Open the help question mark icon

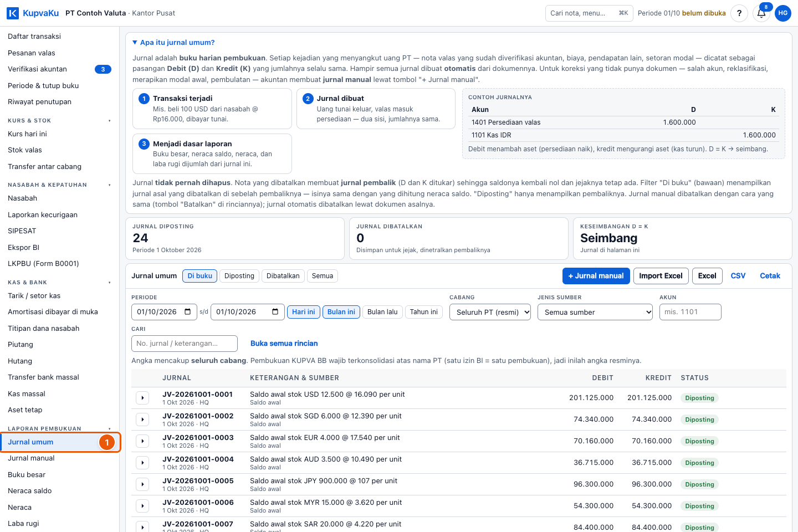(739, 13)
